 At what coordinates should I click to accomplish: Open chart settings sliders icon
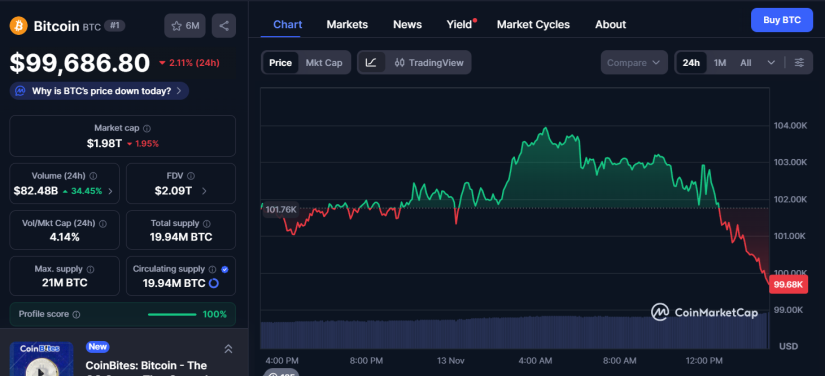pos(799,63)
